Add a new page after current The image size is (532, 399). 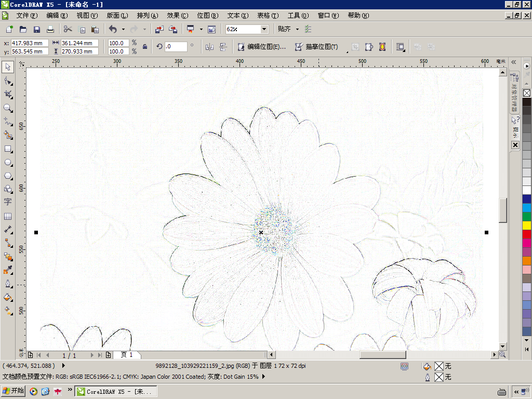click(x=108, y=355)
